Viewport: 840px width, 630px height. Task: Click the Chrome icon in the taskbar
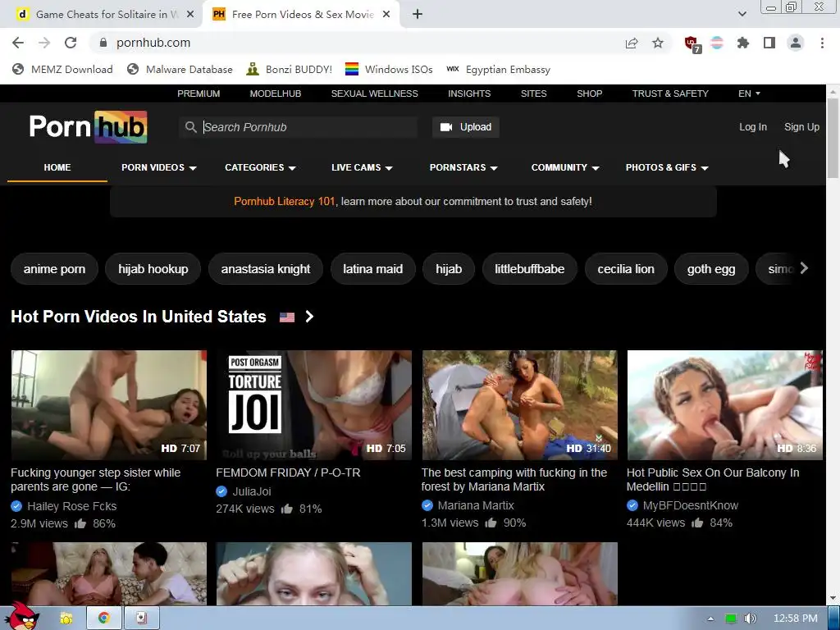pyautogui.click(x=104, y=619)
